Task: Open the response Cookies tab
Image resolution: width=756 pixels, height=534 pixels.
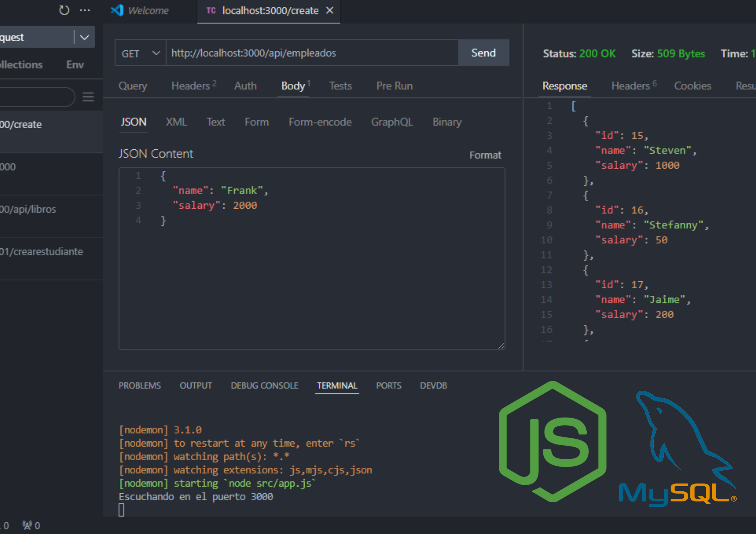Action: tap(692, 86)
